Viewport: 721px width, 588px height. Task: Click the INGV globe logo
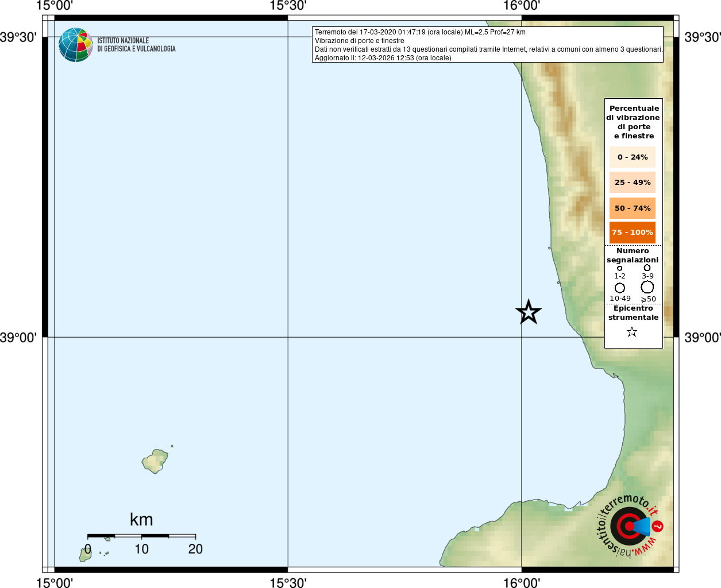tap(75, 45)
